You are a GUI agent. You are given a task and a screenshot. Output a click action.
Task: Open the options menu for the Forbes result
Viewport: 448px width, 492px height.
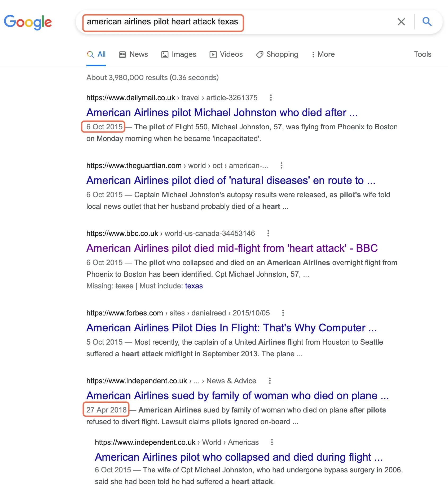coord(283,313)
